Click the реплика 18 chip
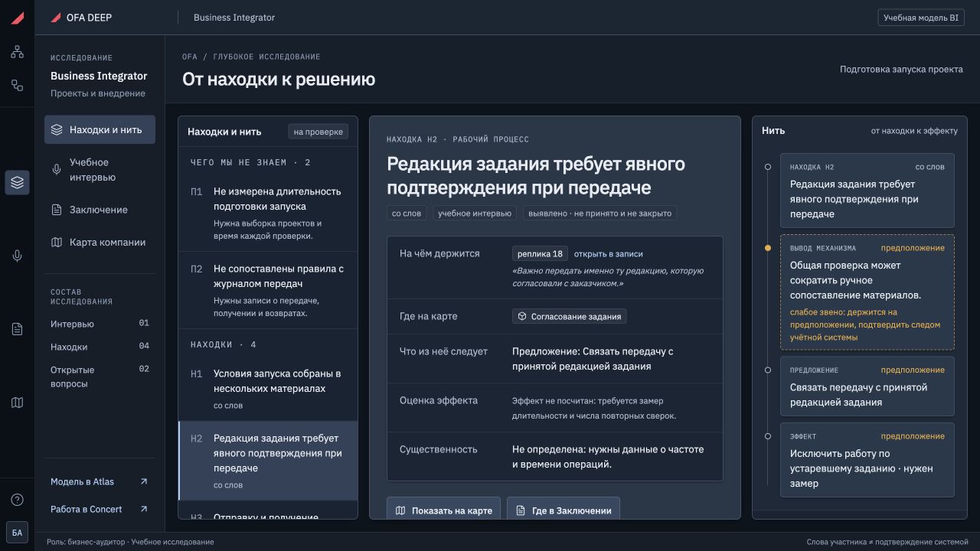The height and width of the screenshot is (551, 980). [540, 254]
